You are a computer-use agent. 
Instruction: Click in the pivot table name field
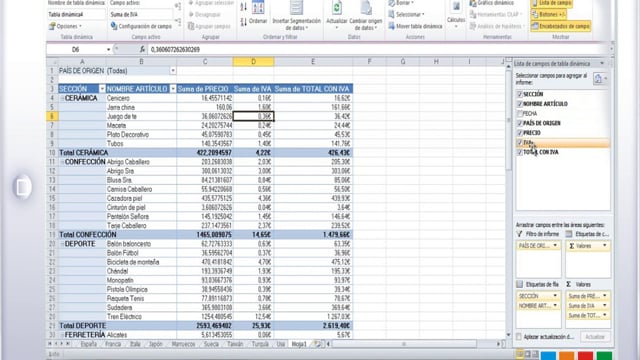[76, 14]
